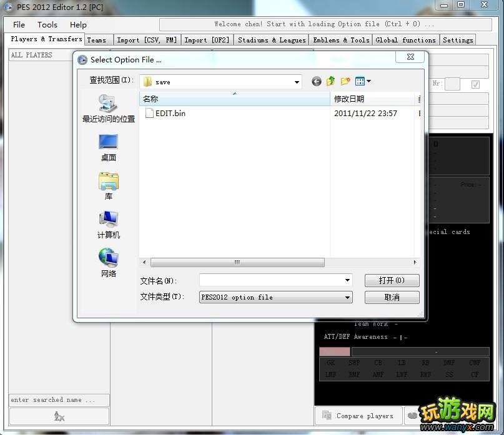The width and height of the screenshot is (504, 435).
Task: Switch to Import [CSV, FM] tab
Action: click(147, 40)
